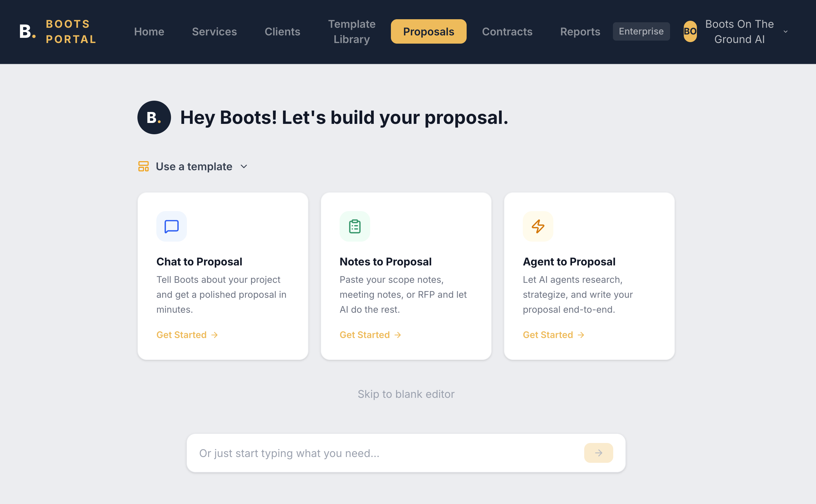Open the Use a template grid icon
Viewport: 816px width, 504px height.
144,166
